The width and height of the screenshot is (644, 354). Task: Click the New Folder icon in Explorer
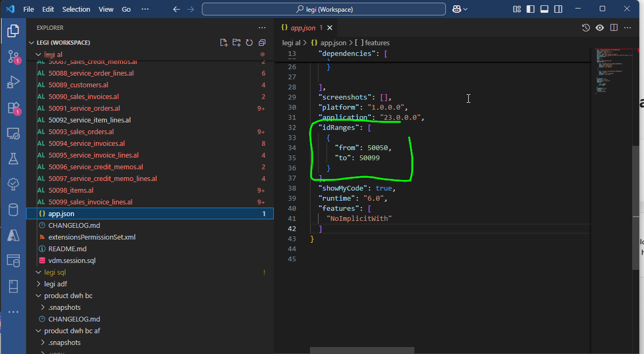pyautogui.click(x=237, y=43)
